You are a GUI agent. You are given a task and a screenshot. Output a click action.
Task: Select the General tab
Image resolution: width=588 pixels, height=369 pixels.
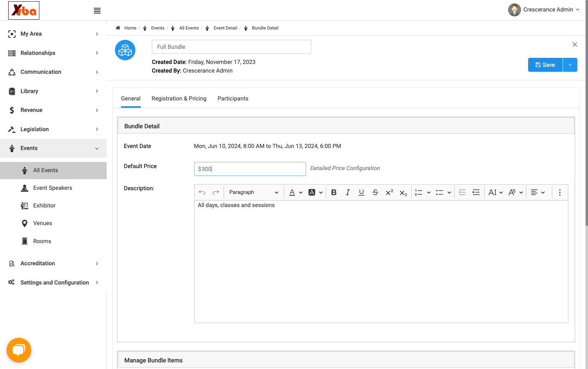pyautogui.click(x=131, y=99)
